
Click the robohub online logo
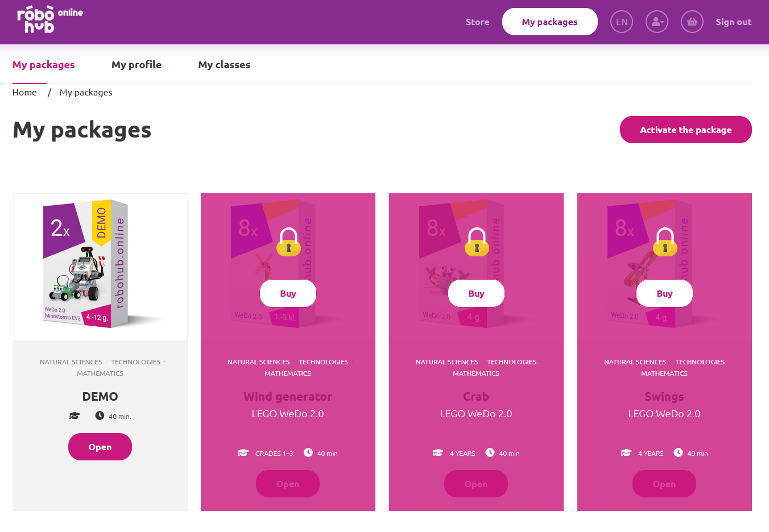click(x=50, y=20)
